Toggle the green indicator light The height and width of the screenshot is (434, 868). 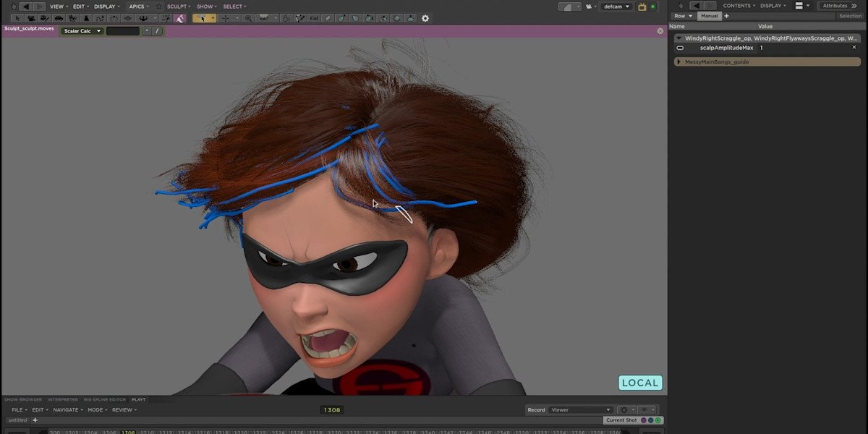(x=653, y=7)
